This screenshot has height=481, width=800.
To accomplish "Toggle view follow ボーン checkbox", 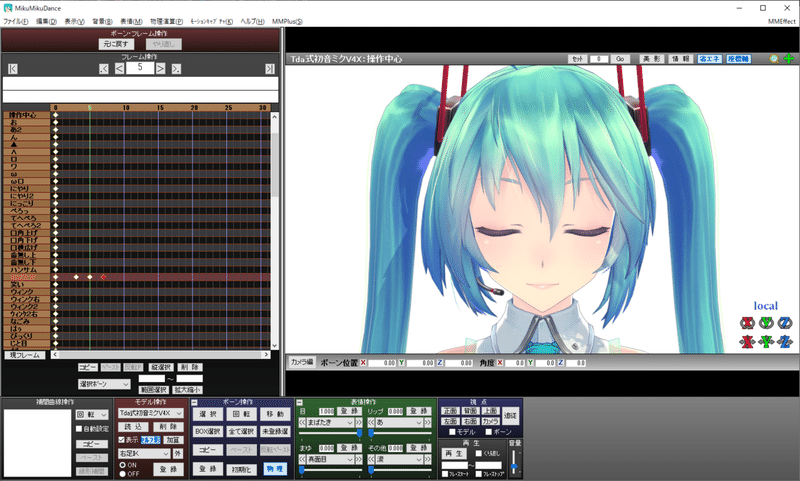I will [488, 432].
